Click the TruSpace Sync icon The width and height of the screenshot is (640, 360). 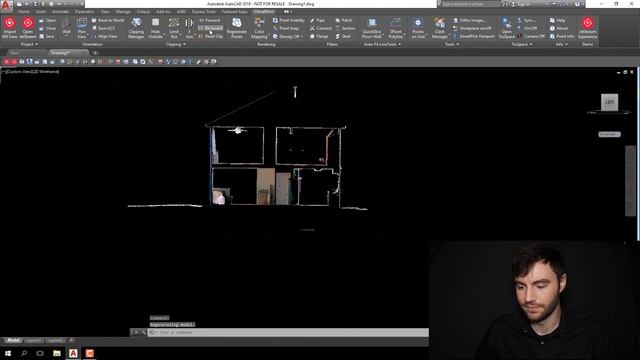point(526,20)
